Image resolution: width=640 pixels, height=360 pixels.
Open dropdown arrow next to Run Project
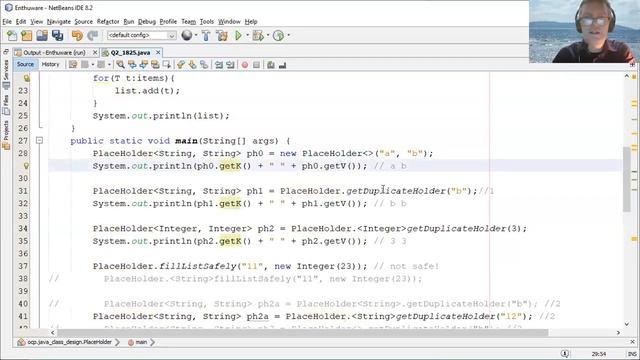click(x=247, y=36)
